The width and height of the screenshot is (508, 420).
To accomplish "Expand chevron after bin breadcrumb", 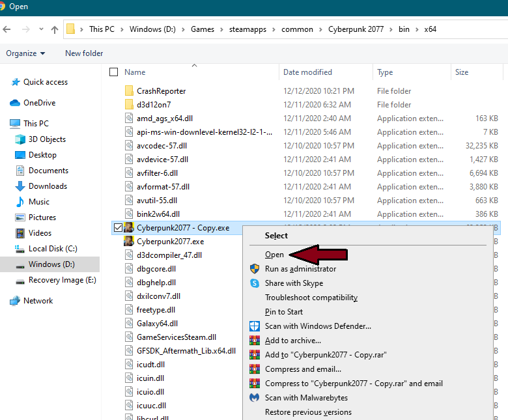I will [417, 29].
